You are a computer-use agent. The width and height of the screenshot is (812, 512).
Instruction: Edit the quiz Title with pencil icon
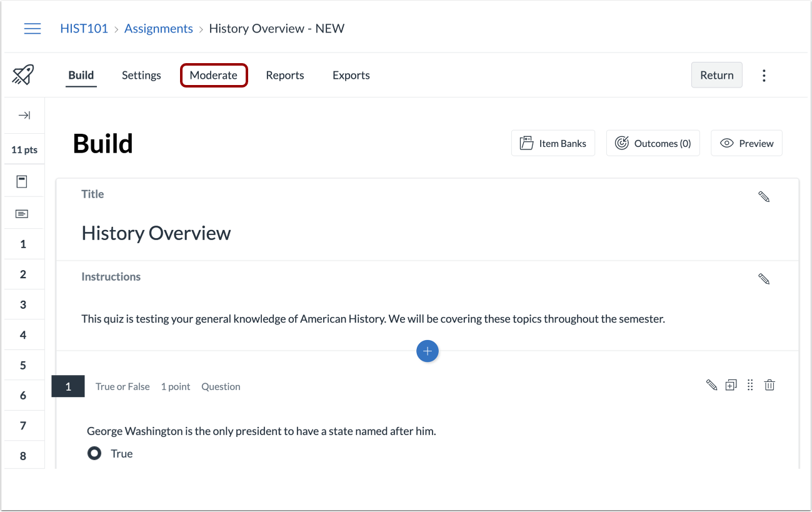click(x=764, y=197)
